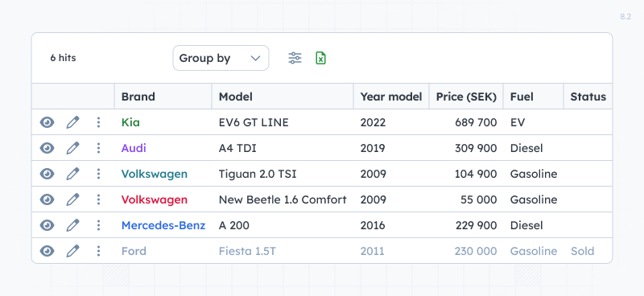Image resolution: width=644 pixels, height=296 pixels.
Task: Open the filter settings sliders icon
Action: 295,58
